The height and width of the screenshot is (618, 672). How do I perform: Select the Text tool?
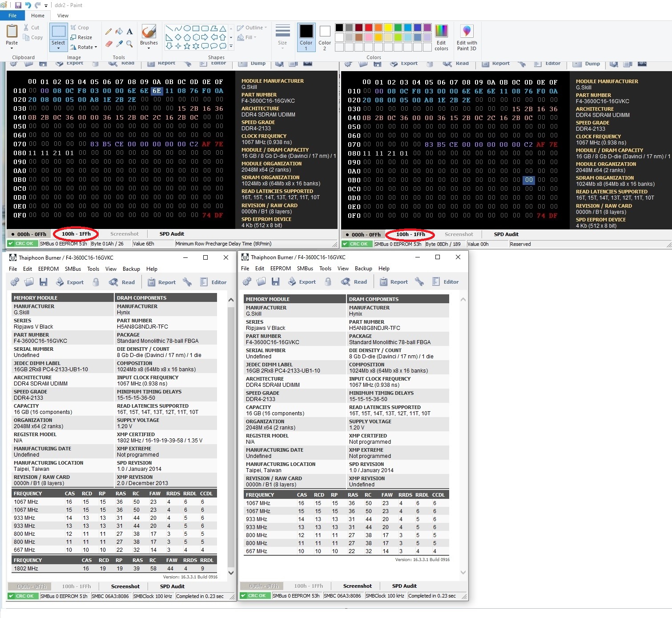coord(129,31)
